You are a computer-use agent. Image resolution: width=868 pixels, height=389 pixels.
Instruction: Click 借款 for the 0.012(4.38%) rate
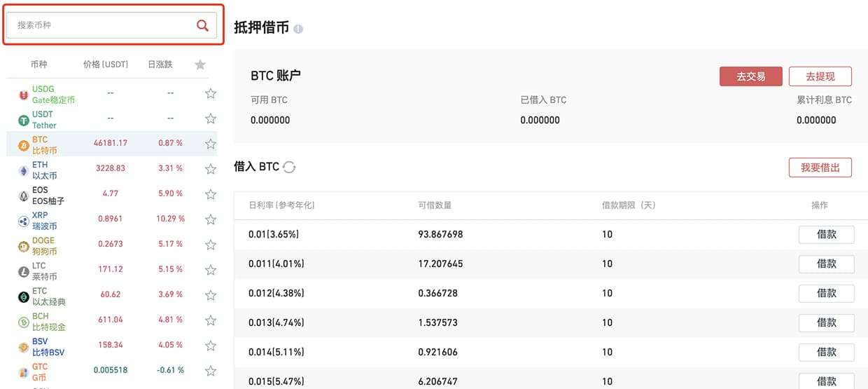[826, 293]
